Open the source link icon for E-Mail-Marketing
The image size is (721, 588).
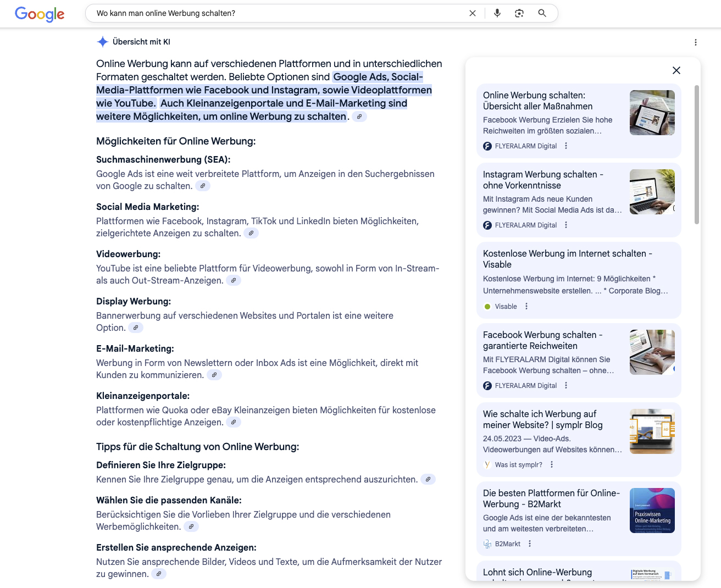click(x=214, y=375)
